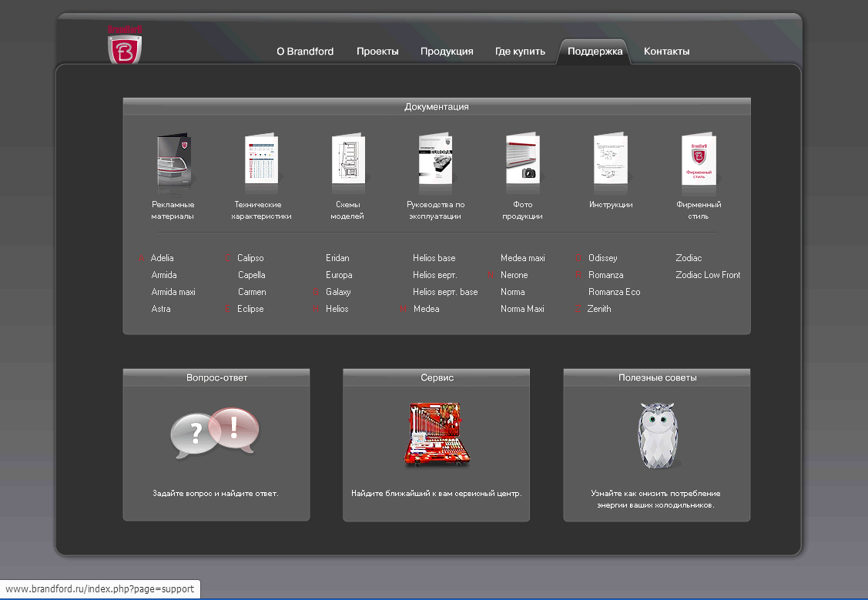
Task: Open the Helios model link
Action: [x=337, y=309]
